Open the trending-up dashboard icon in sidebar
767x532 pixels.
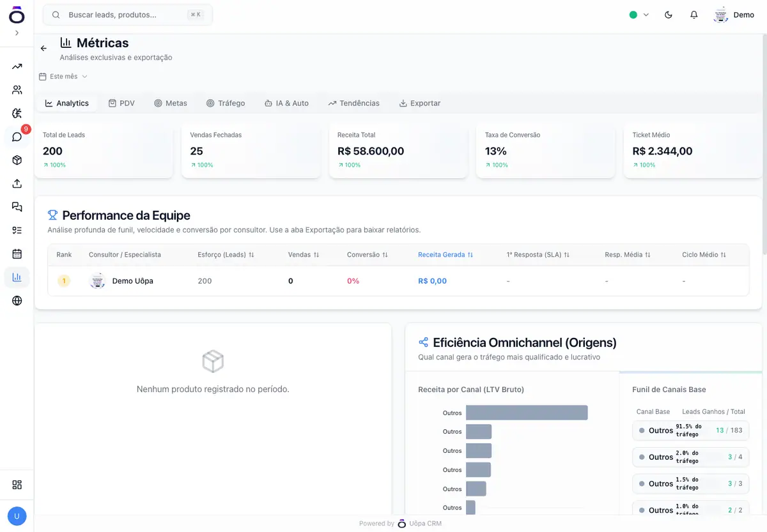coord(17,66)
